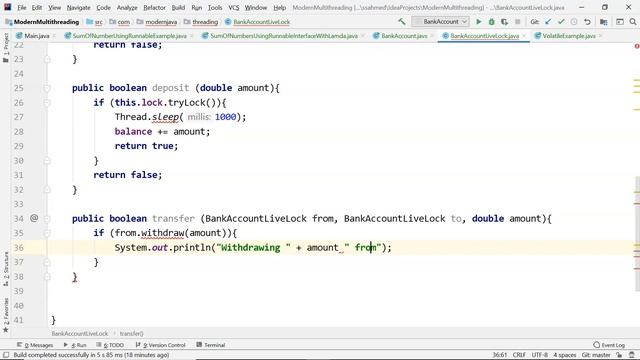
Task: Commit changes with the checkmark icon
Action: [x=561, y=22]
